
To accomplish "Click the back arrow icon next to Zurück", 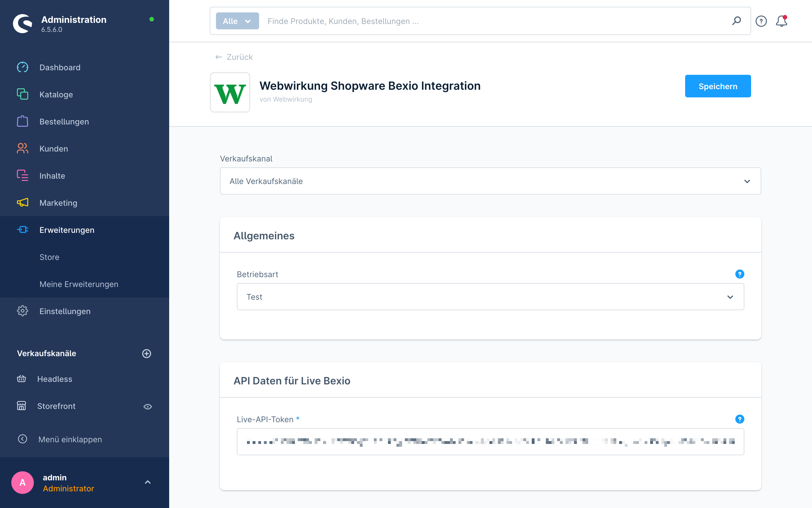I will pos(219,57).
